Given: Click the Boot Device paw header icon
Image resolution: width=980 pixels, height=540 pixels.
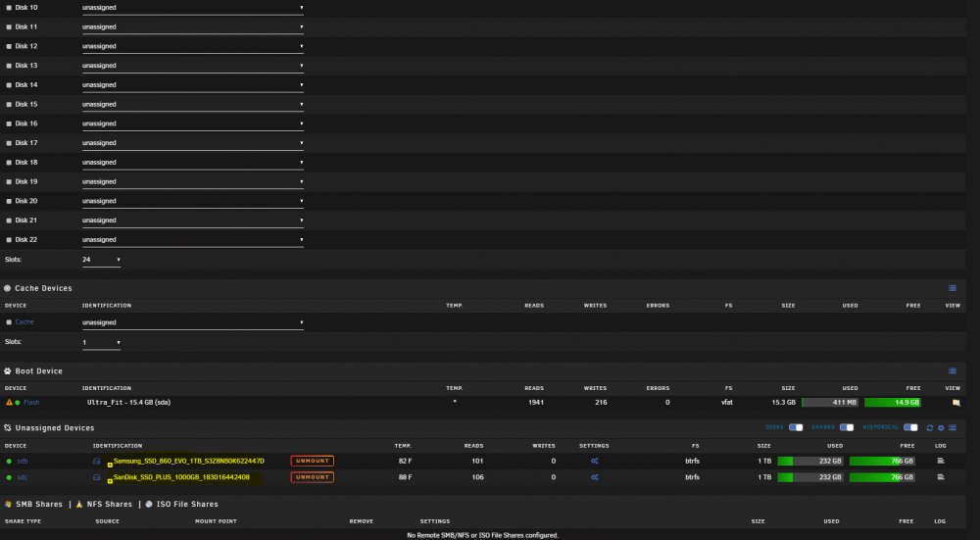Looking at the screenshot, I should pyautogui.click(x=8, y=371).
